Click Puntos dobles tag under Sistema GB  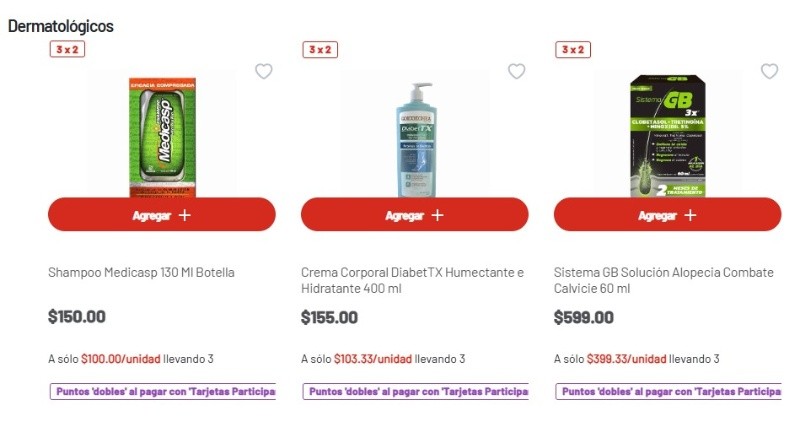pos(667,392)
